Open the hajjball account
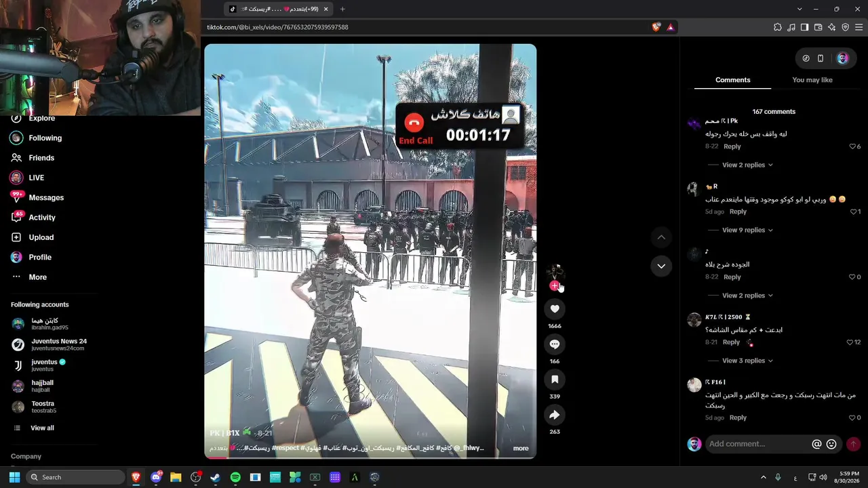868x488 pixels. 41,386
